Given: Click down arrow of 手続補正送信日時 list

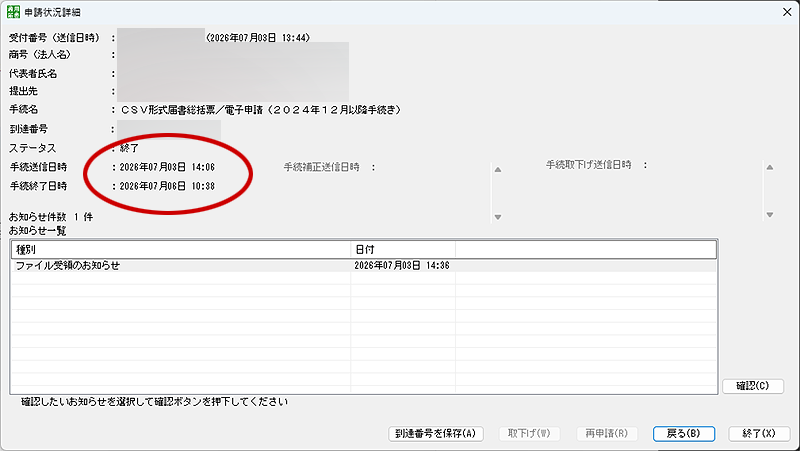Looking at the screenshot, I should [x=498, y=217].
